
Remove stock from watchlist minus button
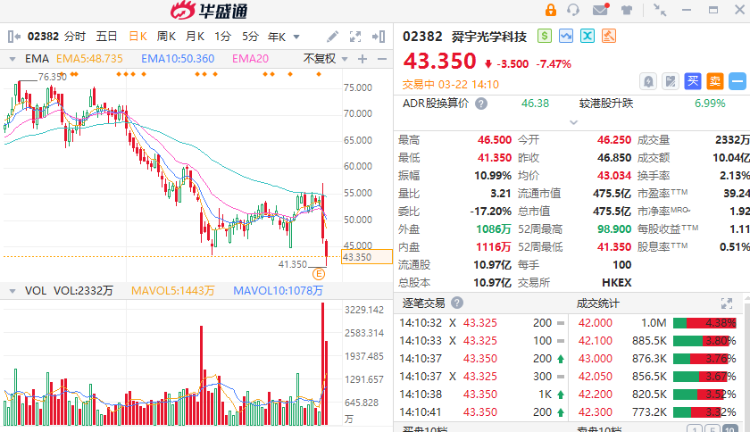click(x=737, y=81)
